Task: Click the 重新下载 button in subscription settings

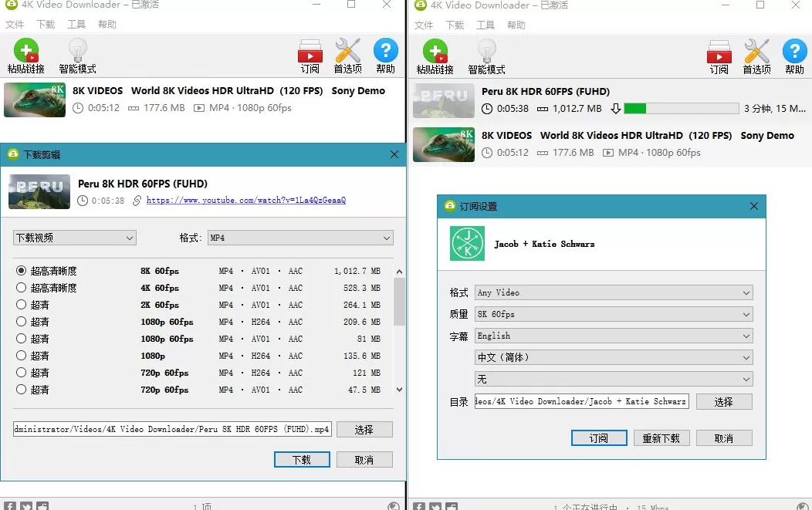Action: 661,437
